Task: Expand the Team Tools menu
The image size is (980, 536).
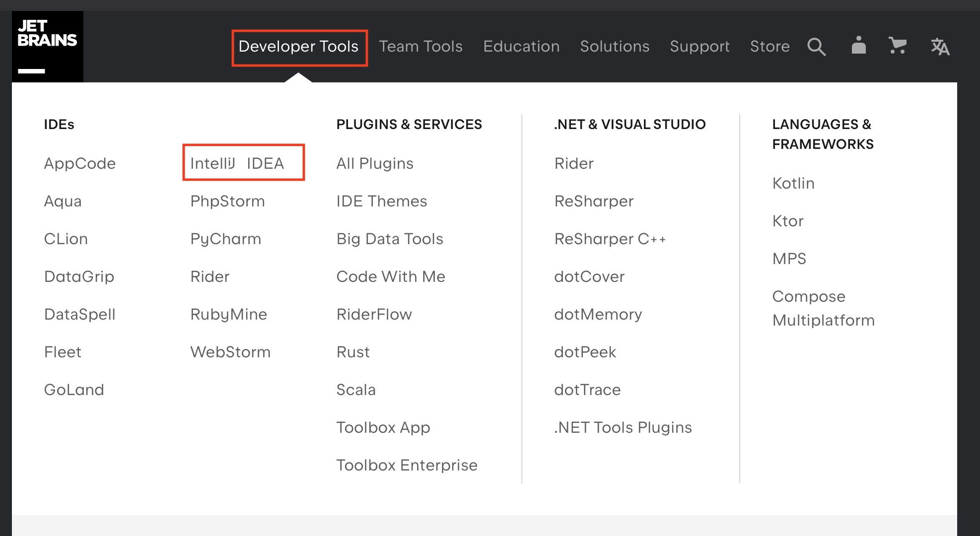Action: [x=420, y=47]
